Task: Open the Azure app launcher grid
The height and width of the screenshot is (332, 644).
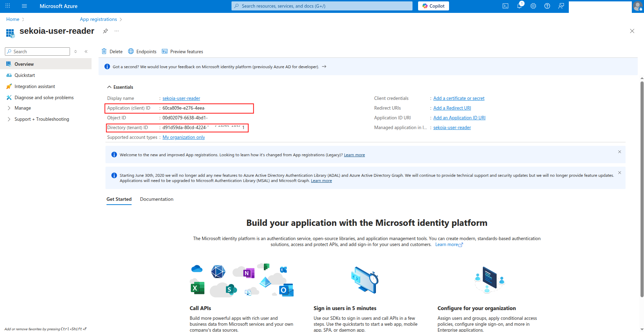Action: click(7, 6)
